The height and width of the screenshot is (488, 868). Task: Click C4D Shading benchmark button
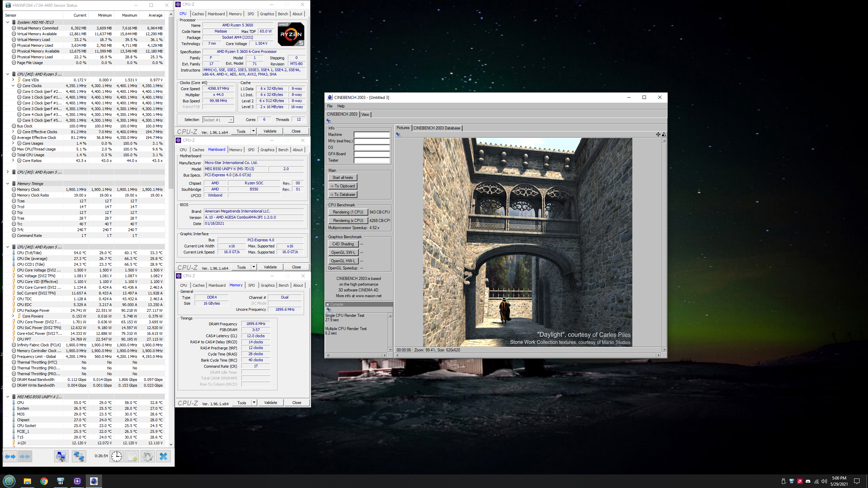(343, 244)
